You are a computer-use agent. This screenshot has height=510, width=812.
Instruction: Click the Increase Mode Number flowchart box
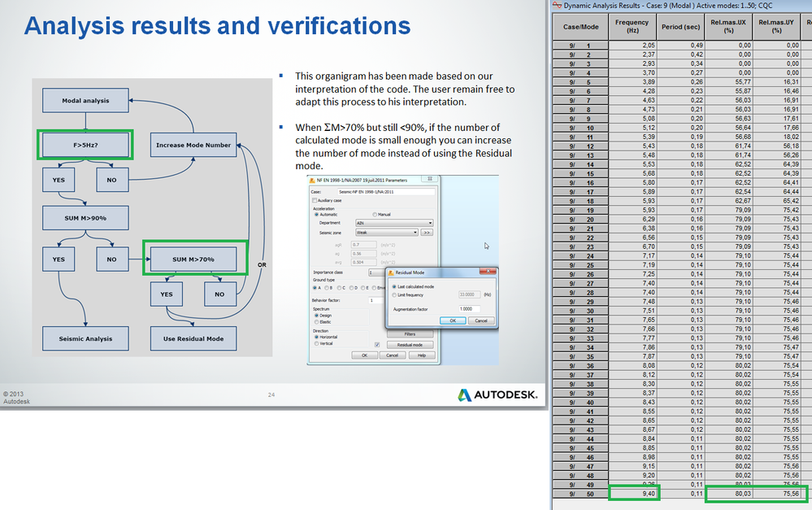[x=193, y=145]
